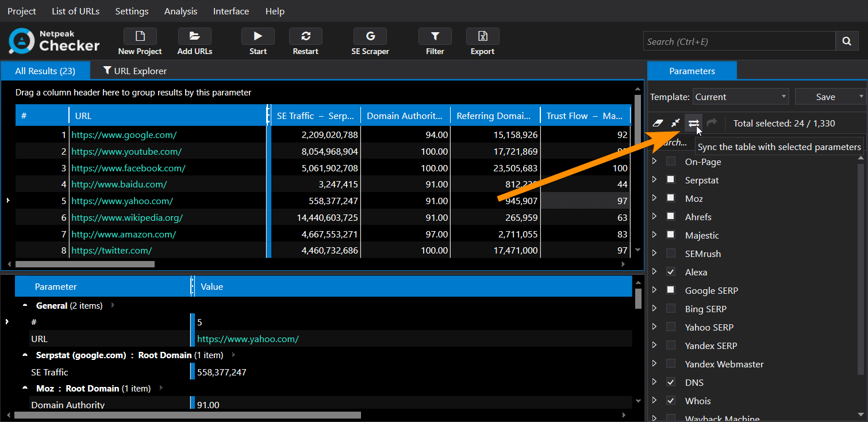
Task: Enable the Yahoo SERP checkbox
Action: 671,327
